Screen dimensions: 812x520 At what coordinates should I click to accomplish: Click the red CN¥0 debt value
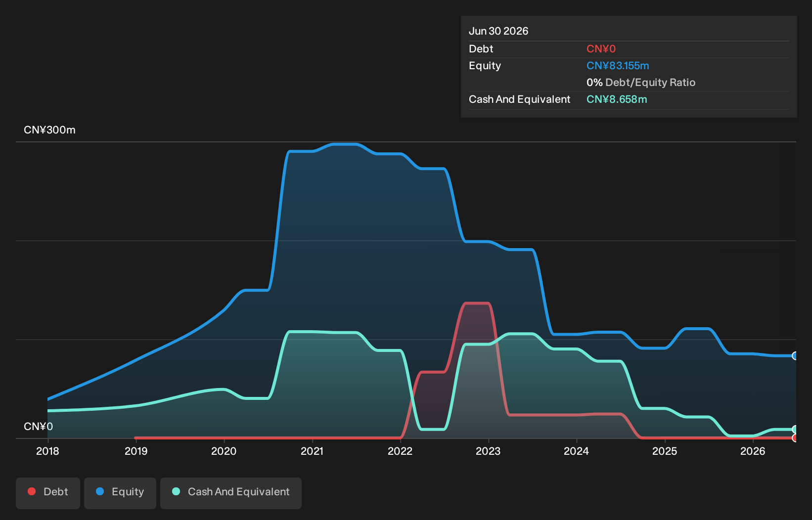tap(601, 49)
